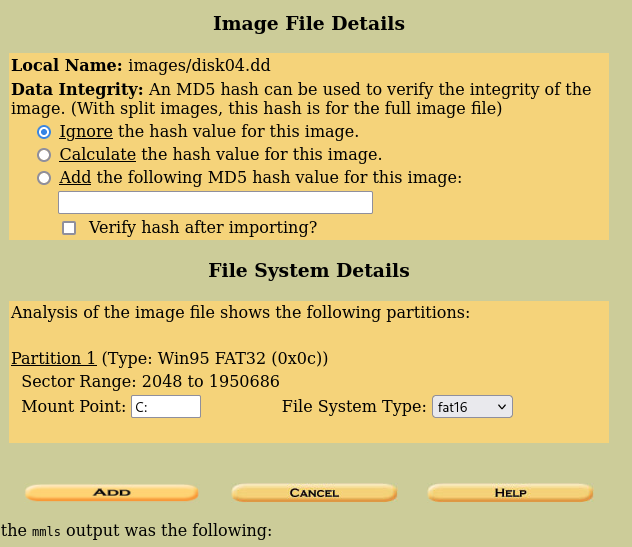Viewport: 632px width, 547px height.
Task: Open Help via the Help button
Action: pyautogui.click(x=510, y=493)
